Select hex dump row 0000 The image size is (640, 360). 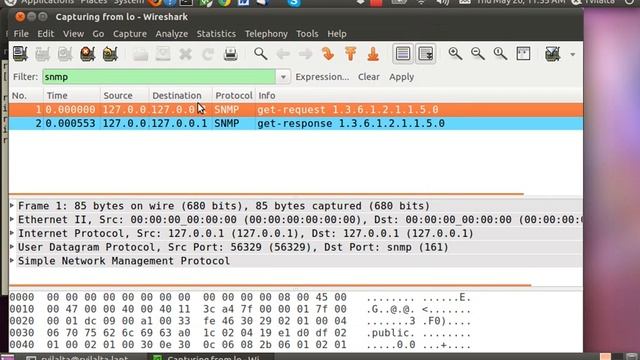coord(240,297)
